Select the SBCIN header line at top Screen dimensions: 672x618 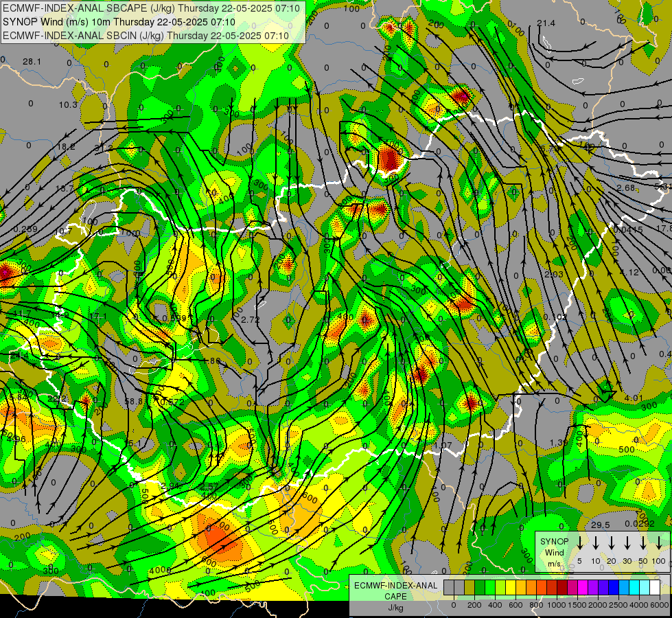coord(146,36)
